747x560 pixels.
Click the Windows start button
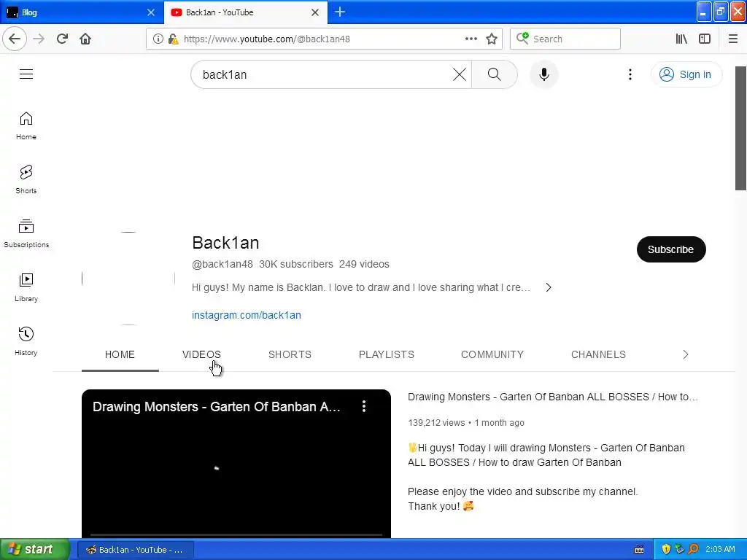coord(35,550)
